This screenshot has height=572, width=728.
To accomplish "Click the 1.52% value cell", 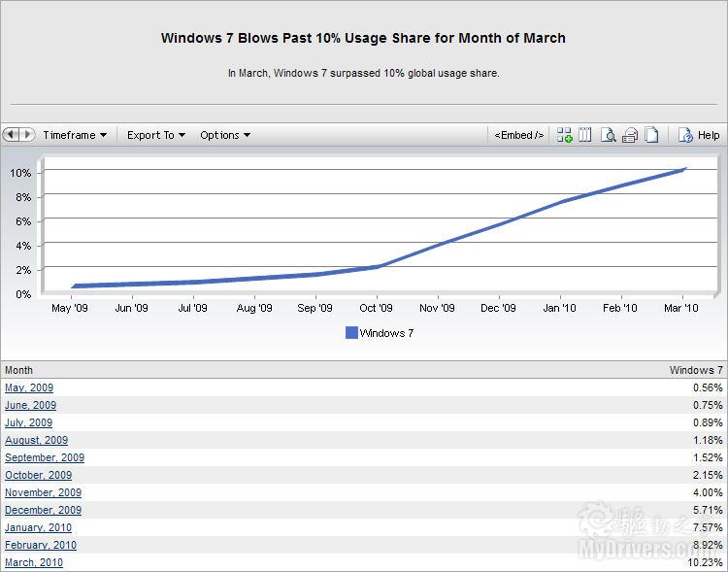I will click(708, 457).
